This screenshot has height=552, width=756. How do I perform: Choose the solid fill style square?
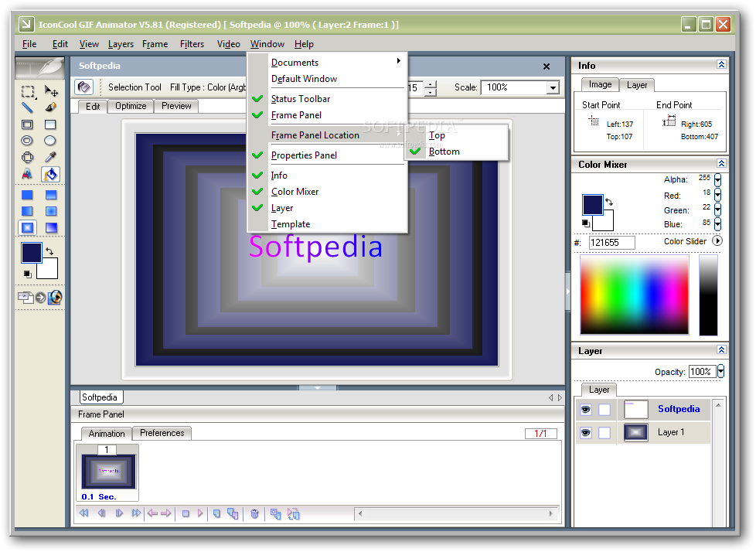coord(28,195)
